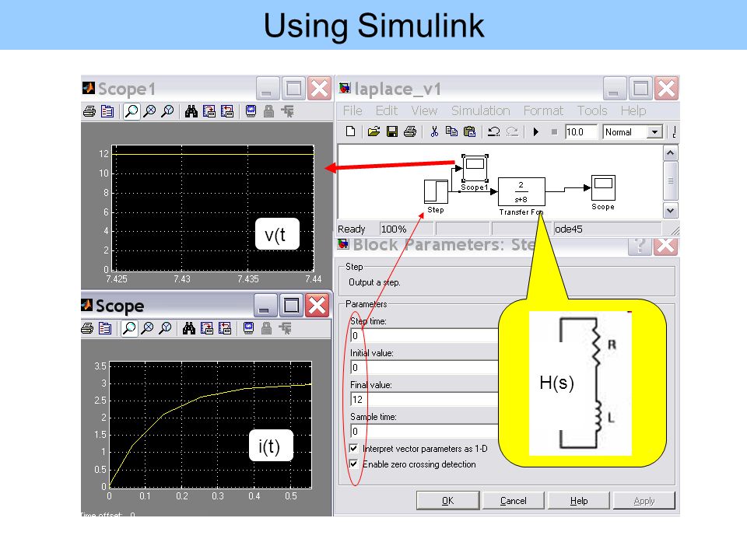Viewport: 747px width, 560px height.
Task: Click Print icon in Scope1 toolbar
Action: (89, 111)
